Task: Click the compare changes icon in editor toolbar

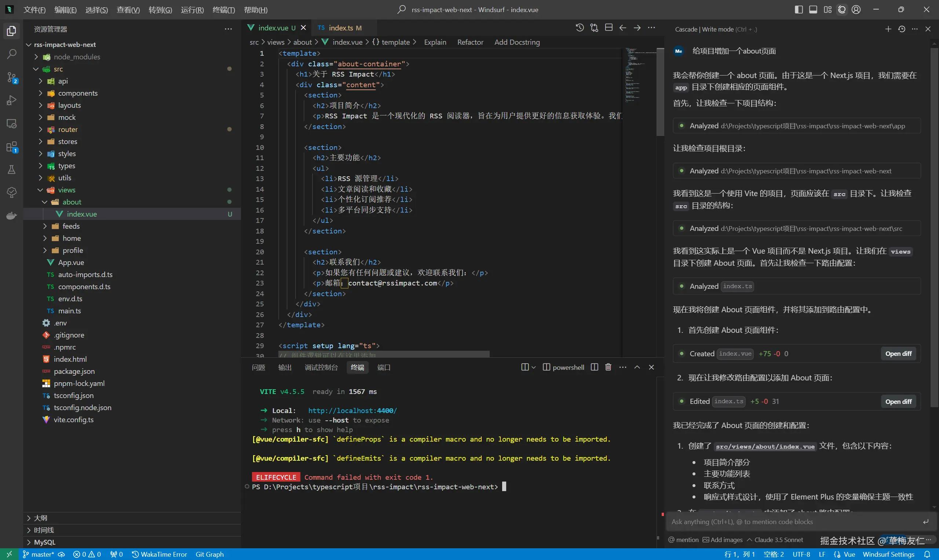Action: [x=594, y=28]
